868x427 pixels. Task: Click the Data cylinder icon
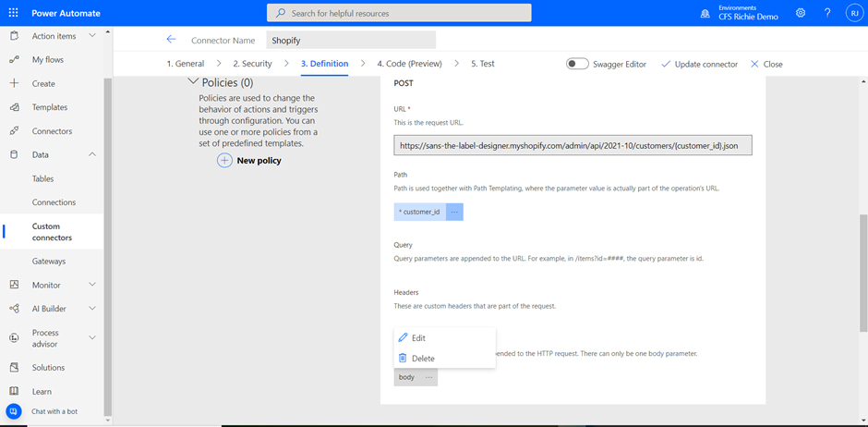pyautogui.click(x=15, y=155)
